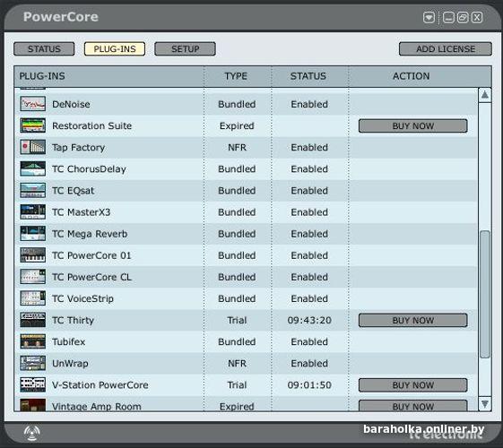The height and width of the screenshot is (448, 503).
Task: Select the TC Thirty amp icon
Action: pos(32,320)
